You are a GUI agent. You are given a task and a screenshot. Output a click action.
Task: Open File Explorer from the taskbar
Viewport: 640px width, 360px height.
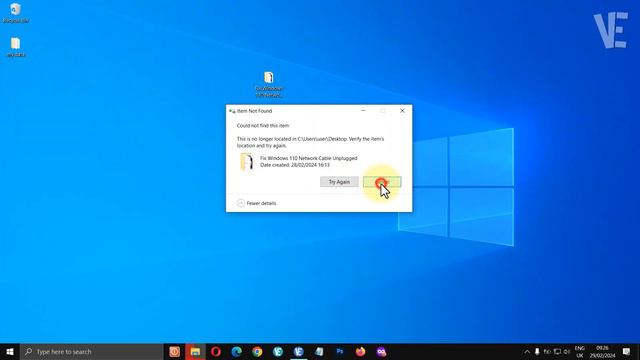click(x=195, y=352)
